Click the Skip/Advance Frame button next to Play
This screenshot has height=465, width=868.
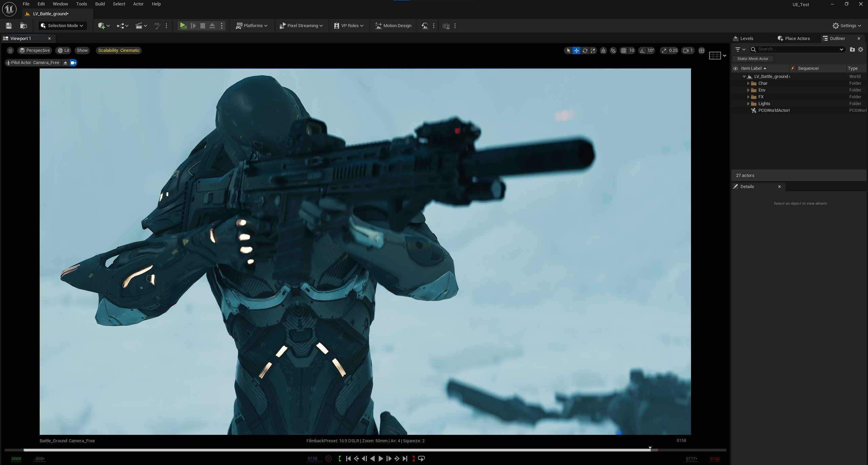[193, 26]
